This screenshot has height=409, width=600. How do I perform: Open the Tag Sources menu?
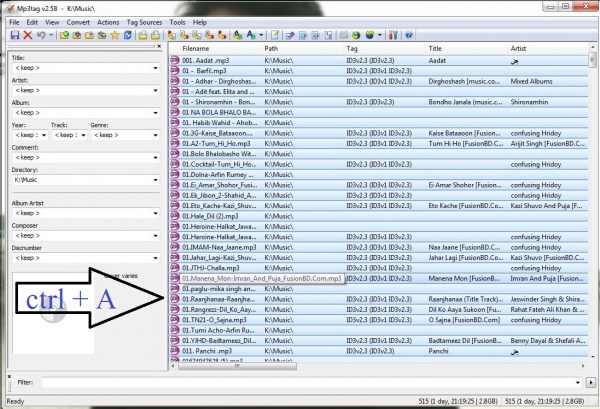(144, 22)
